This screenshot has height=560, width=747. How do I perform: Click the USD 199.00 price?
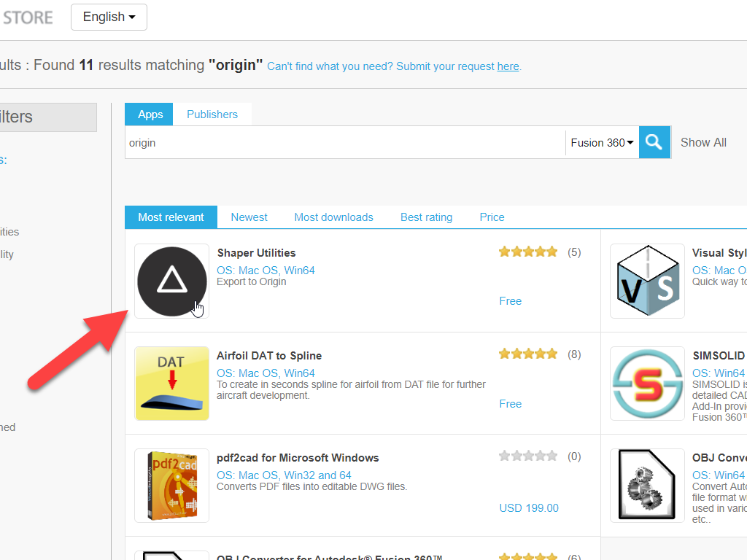pyautogui.click(x=529, y=508)
